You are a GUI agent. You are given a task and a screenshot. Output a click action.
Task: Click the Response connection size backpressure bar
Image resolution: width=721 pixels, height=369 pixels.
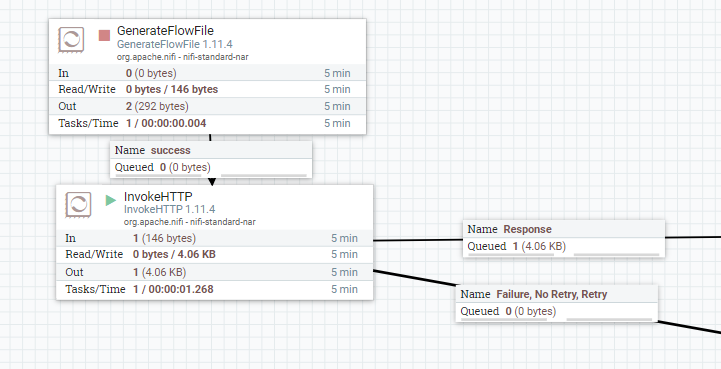(616, 254)
